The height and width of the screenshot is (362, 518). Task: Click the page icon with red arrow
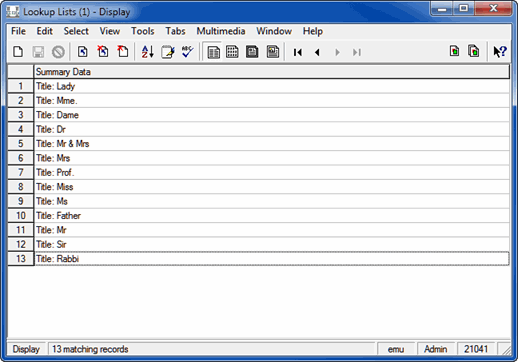pyautogui.click(x=123, y=52)
